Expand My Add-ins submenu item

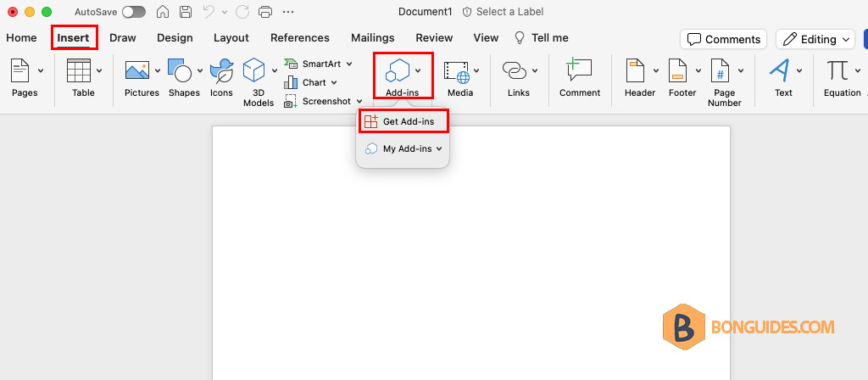click(403, 148)
